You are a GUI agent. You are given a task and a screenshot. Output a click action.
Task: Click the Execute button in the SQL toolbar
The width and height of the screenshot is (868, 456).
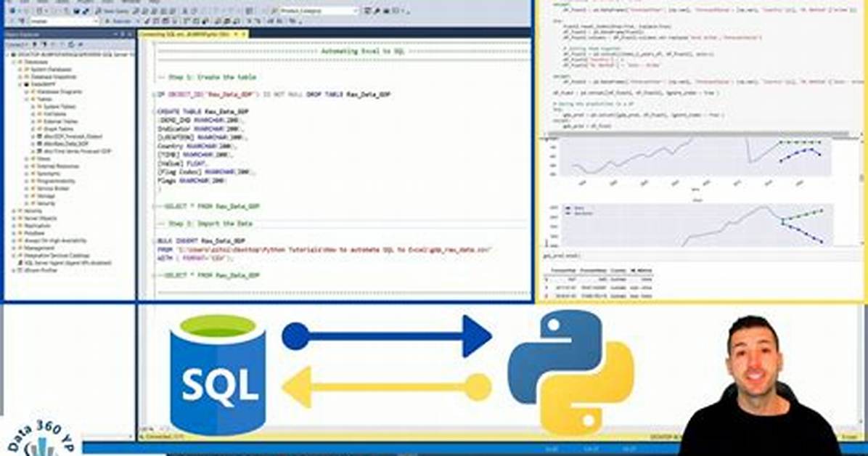(117, 21)
